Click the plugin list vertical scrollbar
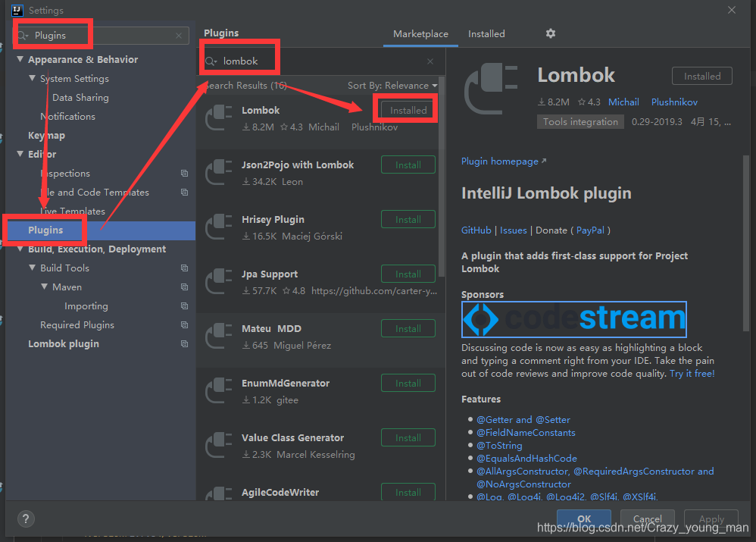The width and height of the screenshot is (756, 542). click(x=441, y=176)
